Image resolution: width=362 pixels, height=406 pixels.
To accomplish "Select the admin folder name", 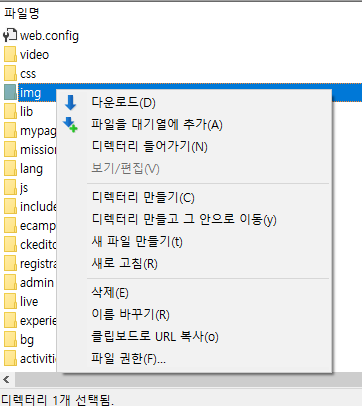I will click(x=37, y=283).
